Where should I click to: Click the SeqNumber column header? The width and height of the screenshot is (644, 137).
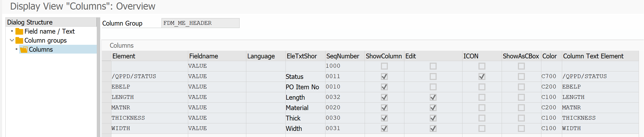coord(343,56)
